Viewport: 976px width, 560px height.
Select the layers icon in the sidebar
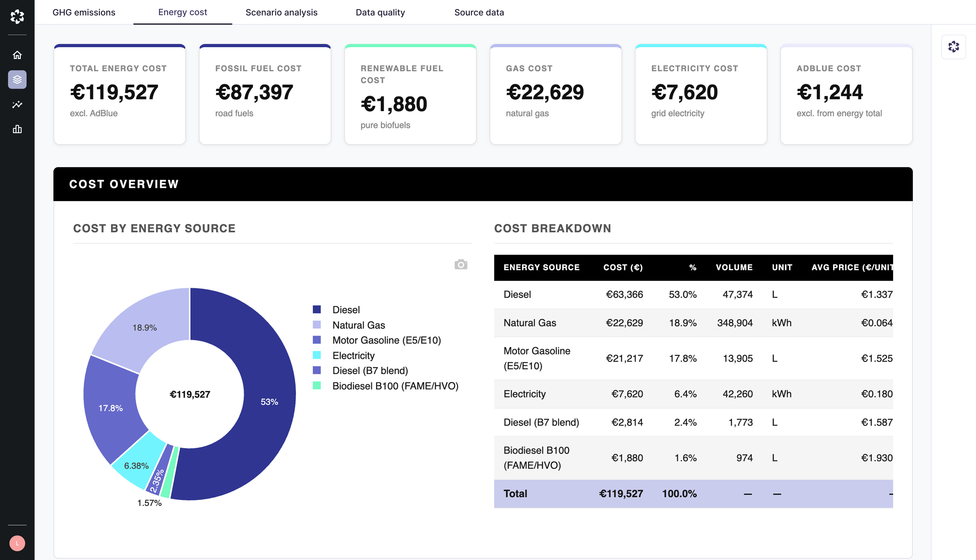pyautogui.click(x=17, y=80)
